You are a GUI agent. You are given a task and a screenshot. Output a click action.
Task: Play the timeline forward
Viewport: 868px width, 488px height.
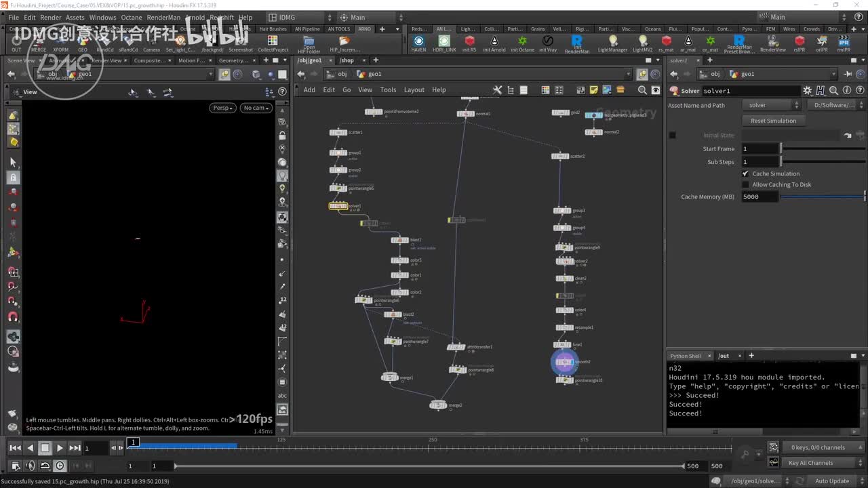point(60,447)
